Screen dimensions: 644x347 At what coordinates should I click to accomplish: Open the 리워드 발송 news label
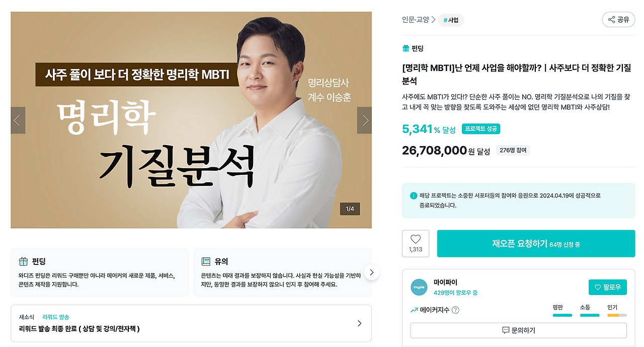[56, 317]
